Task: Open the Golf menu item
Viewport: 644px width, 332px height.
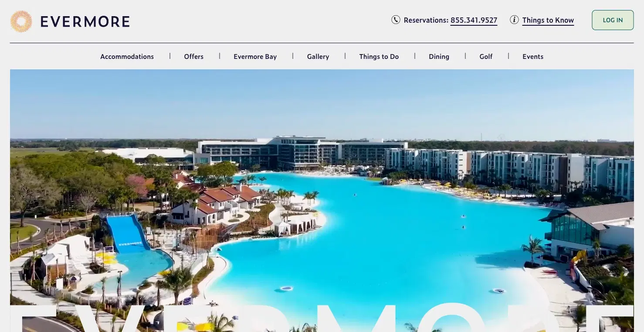Action: (x=486, y=56)
